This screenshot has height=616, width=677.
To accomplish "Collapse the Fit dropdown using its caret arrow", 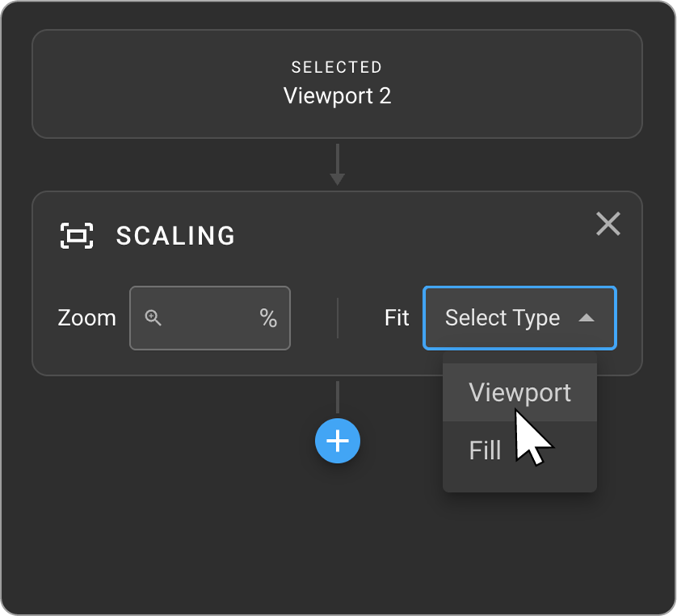I will (x=587, y=319).
